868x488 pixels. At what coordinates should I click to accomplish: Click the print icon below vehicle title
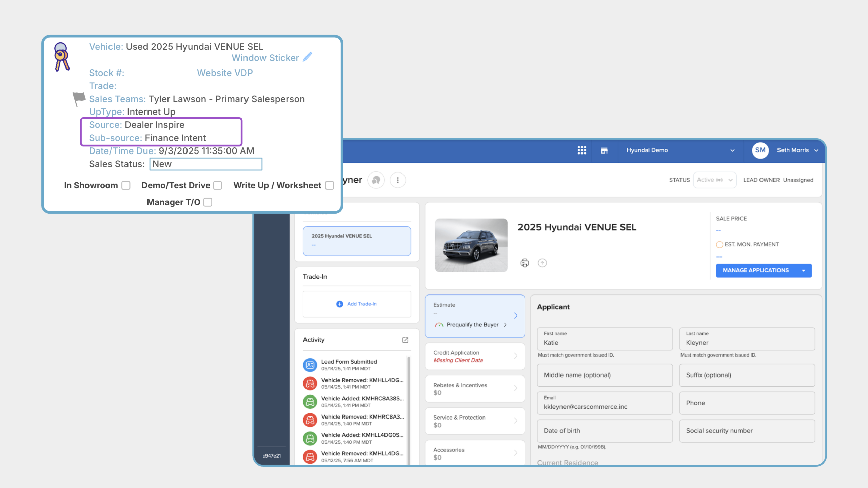[525, 263]
